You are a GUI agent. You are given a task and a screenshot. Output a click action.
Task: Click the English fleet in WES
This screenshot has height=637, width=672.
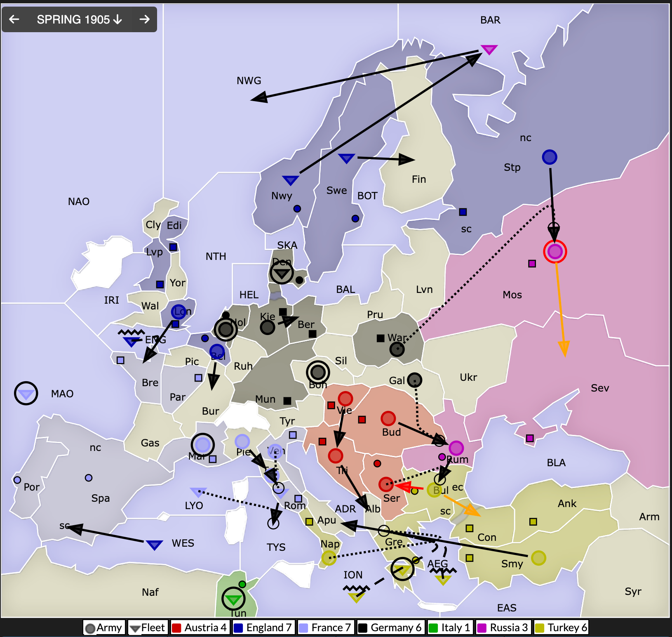[x=154, y=545]
